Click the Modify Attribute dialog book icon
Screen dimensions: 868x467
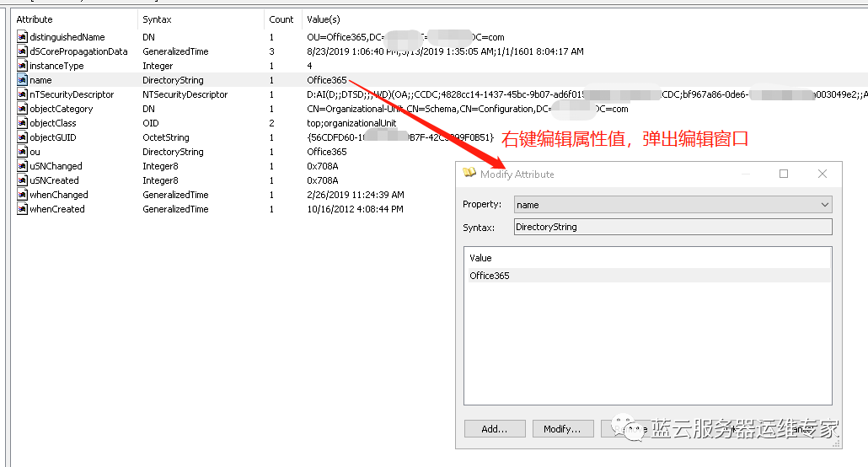(469, 173)
